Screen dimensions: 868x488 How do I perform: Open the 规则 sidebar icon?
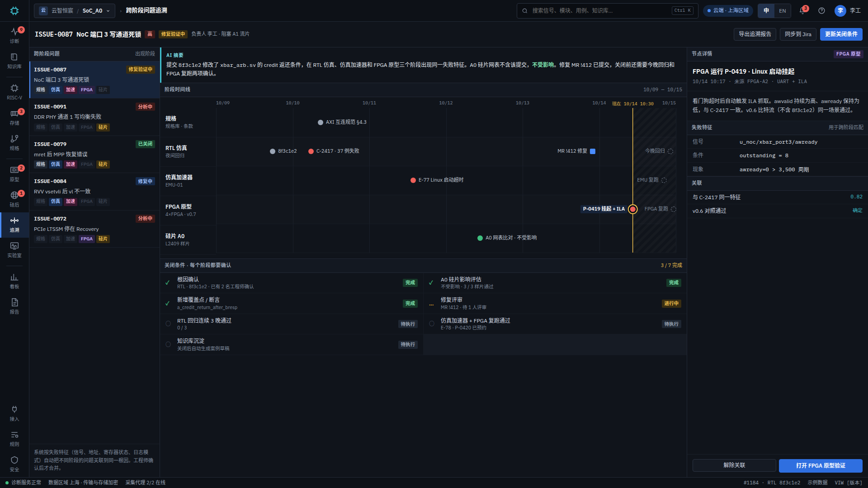(x=14, y=438)
